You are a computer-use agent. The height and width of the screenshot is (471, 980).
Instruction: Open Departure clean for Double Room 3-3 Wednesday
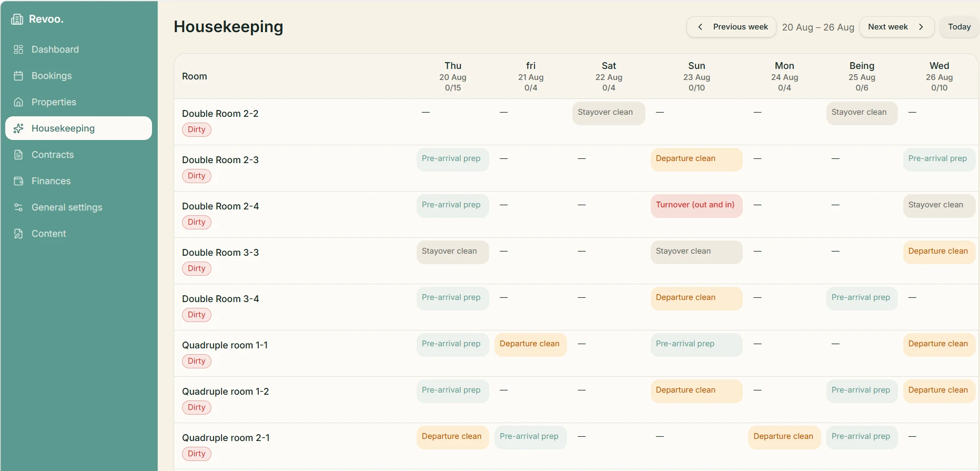pos(939,252)
